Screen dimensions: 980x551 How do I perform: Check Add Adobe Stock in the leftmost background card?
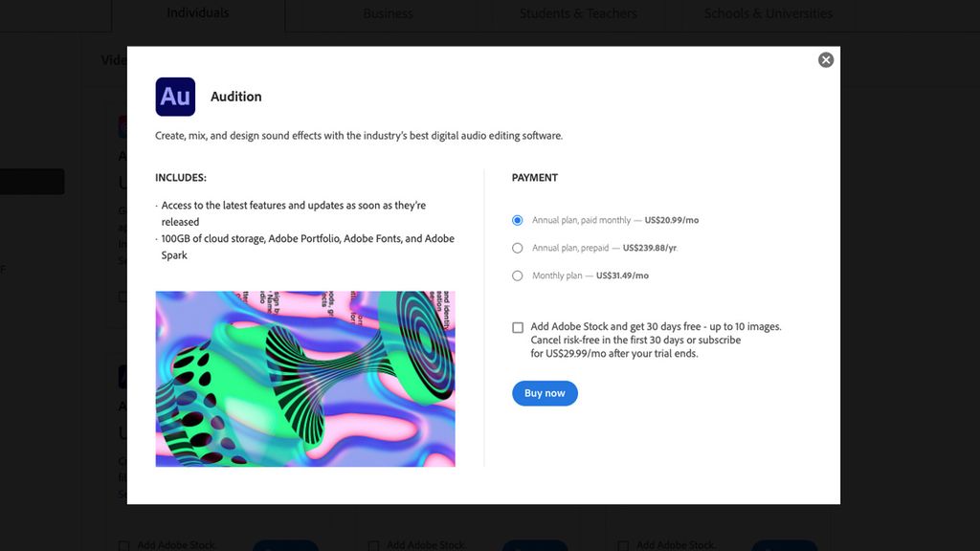pos(122,545)
